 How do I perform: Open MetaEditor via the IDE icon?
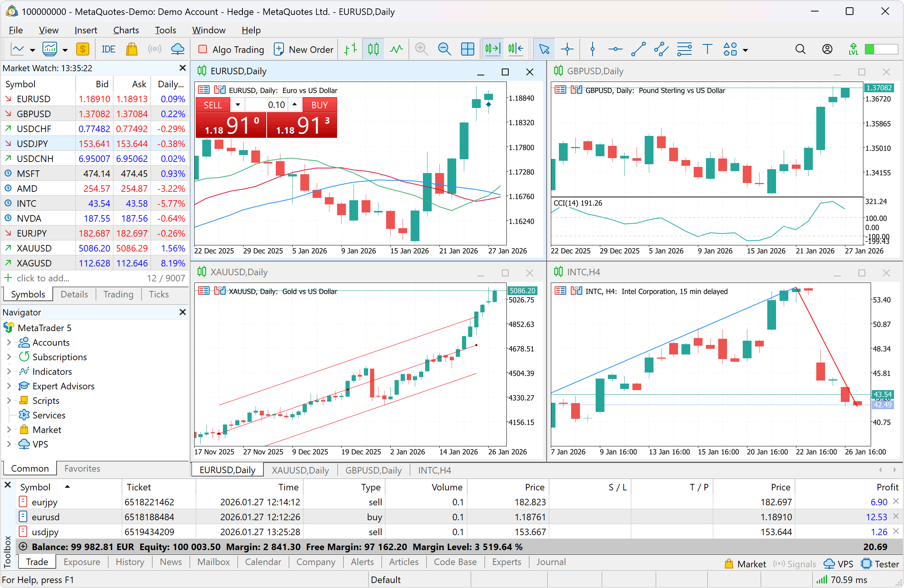click(x=108, y=49)
